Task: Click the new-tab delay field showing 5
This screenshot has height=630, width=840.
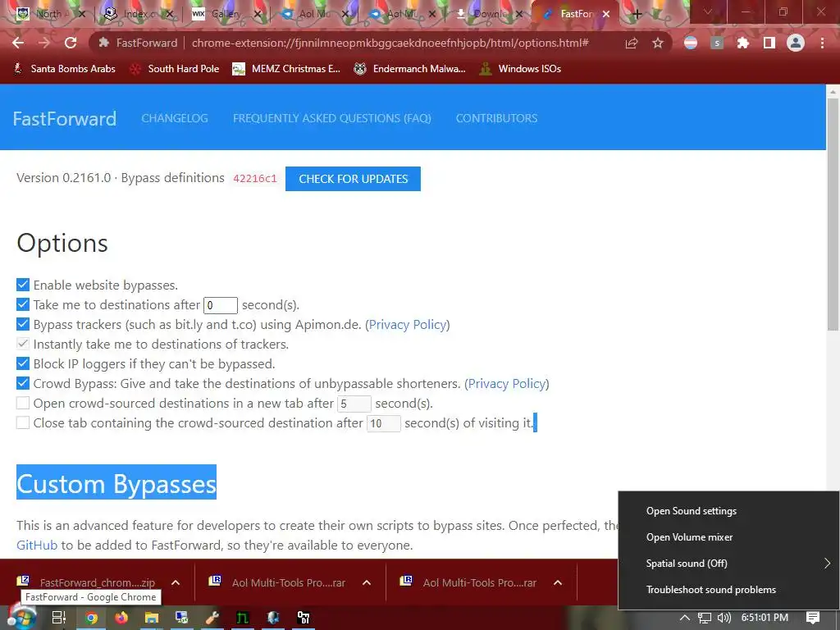Action: pyautogui.click(x=354, y=404)
